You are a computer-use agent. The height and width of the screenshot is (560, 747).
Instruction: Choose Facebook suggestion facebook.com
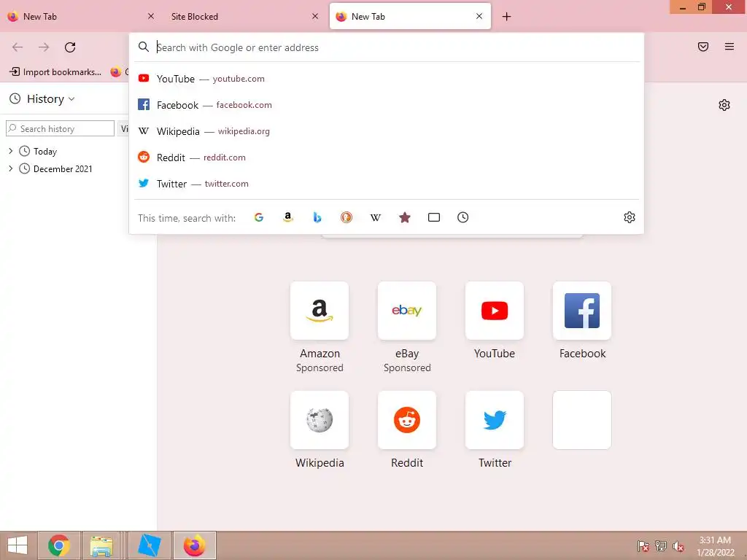(387, 105)
